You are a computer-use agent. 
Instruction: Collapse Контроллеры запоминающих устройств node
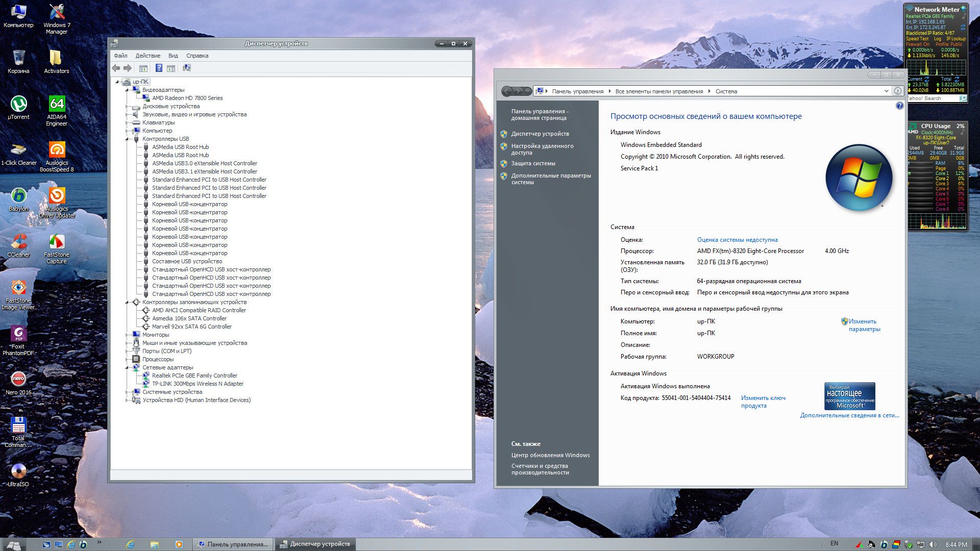coord(127,302)
